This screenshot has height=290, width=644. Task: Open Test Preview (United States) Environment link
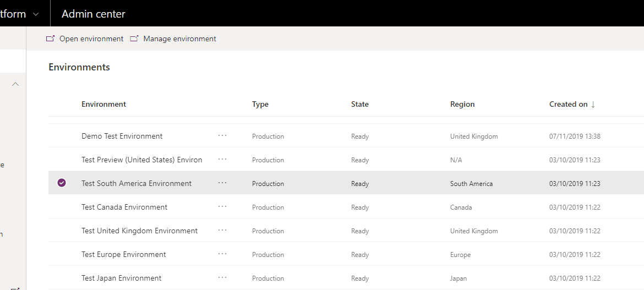click(x=141, y=160)
